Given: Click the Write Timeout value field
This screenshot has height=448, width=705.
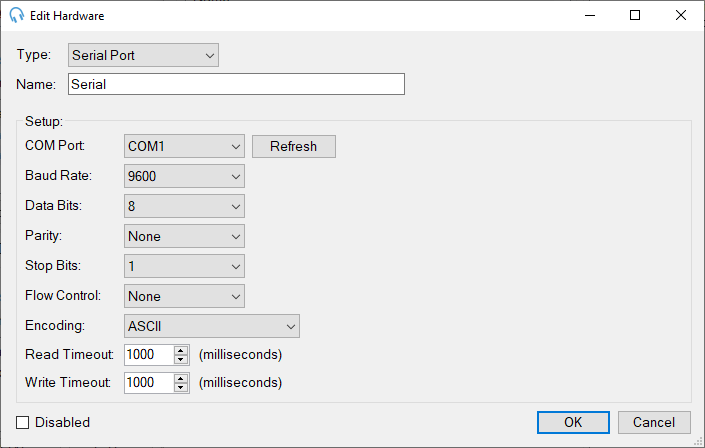Looking at the screenshot, I should click(x=148, y=382).
